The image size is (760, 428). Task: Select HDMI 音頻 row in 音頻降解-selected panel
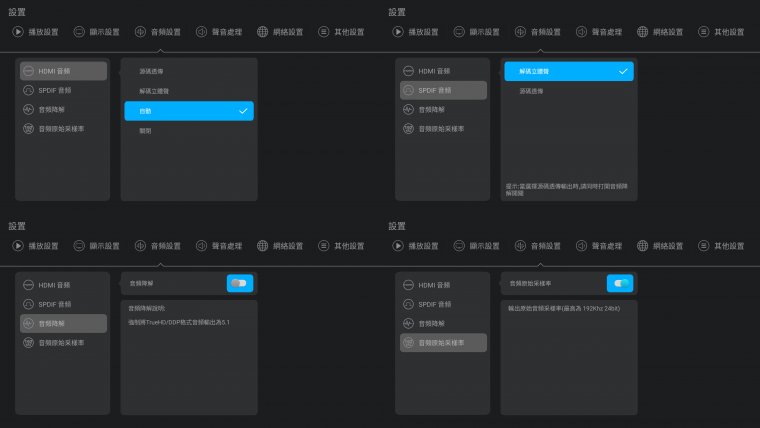(x=63, y=285)
